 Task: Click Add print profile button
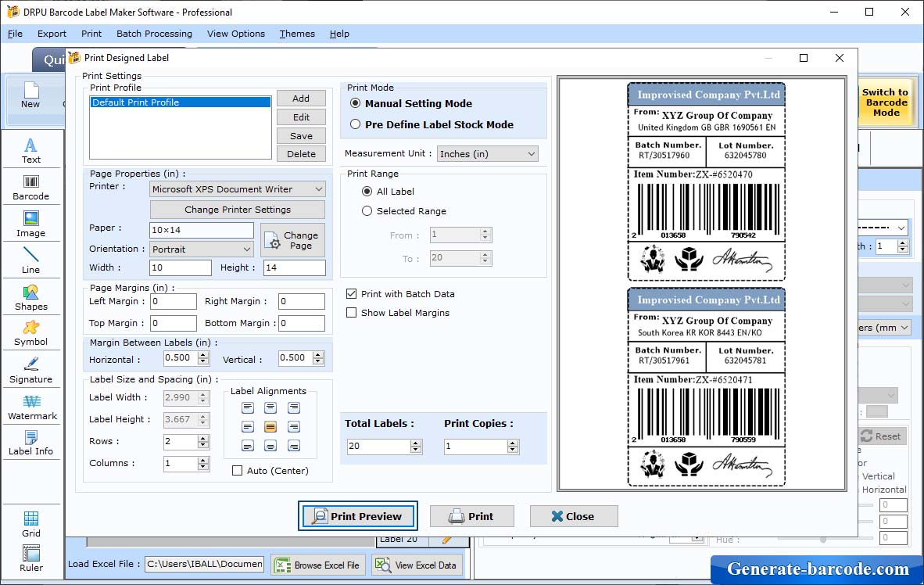coord(301,99)
